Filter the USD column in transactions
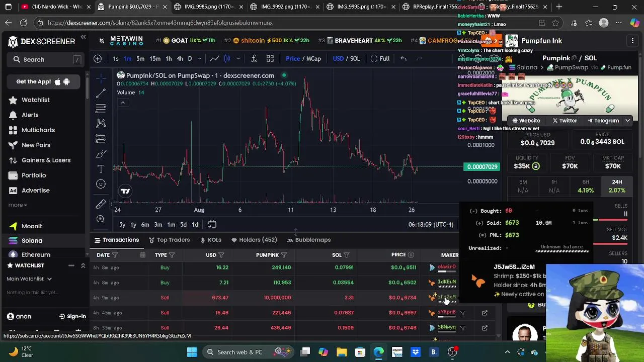The width and height of the screenshot is (644, 362). pyautogui.click(x=221, y=255)
